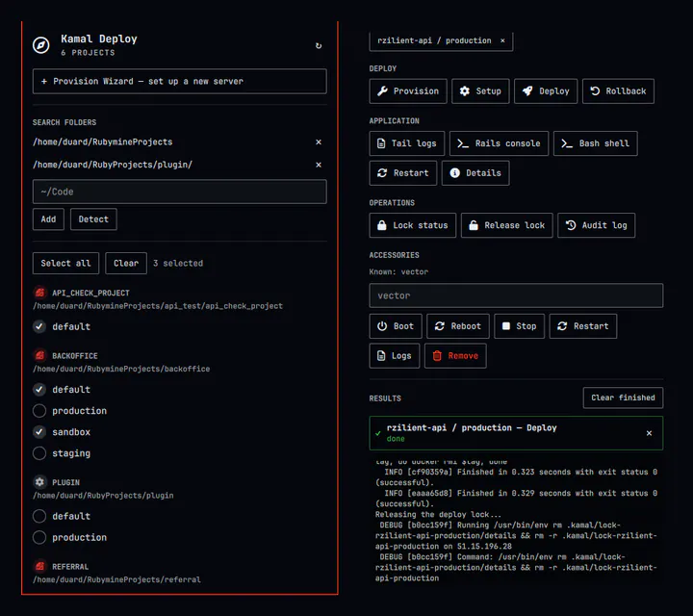This screenshot has width=693, height=616.
Task: Trigger Rollback with the undo icon
Action: (x=618, y=91)
